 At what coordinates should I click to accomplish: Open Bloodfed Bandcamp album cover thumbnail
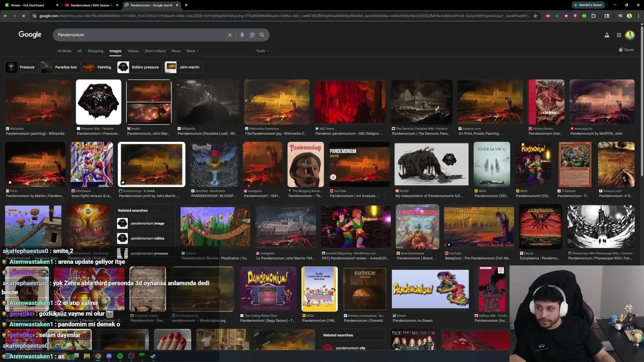pyautogui.click(x=215, y=164)
